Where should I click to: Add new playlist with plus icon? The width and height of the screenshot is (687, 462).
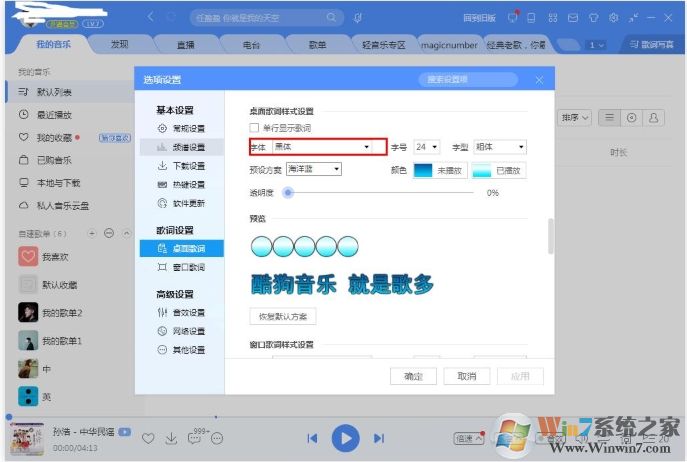(92, 233)
